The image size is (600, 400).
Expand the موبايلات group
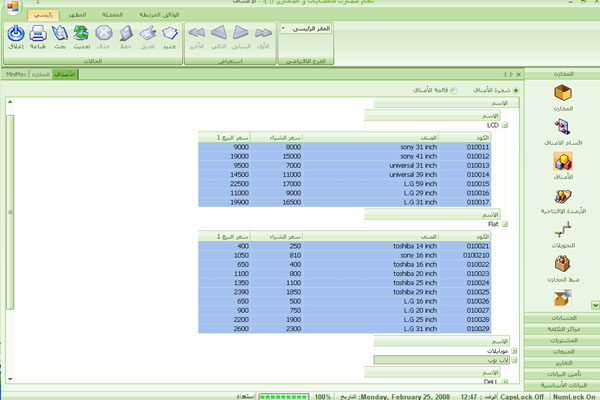514,351
